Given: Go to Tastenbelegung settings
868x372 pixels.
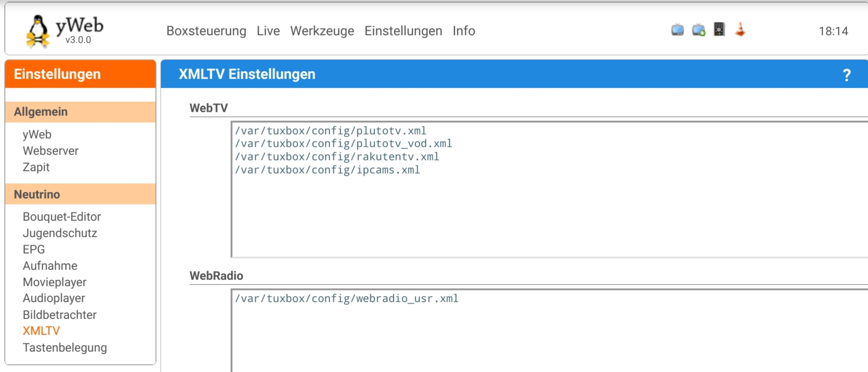Looking at the screenshot, I should point(65,348).
